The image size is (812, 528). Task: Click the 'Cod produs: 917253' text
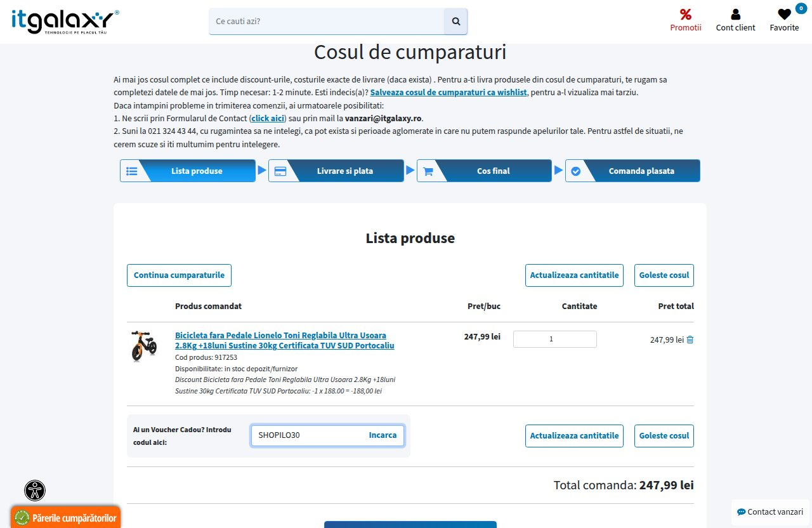[x=206, y=357]
